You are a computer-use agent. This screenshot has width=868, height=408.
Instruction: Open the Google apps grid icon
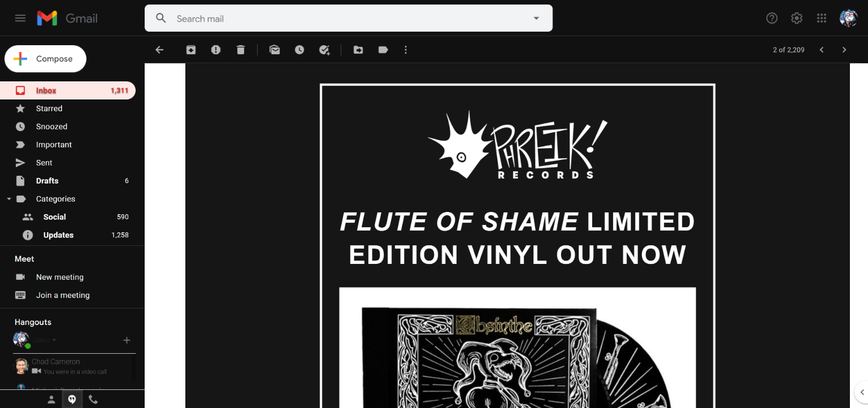[822, 18]
